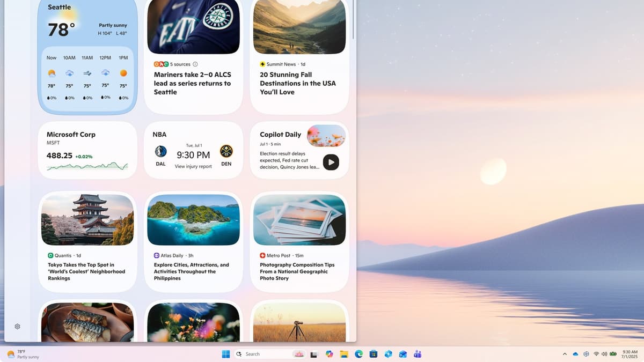Screen dimensions: 644x362
Task: Open the Tokyo neighborhood rankings article thumbnail
Action: point(87,220)
